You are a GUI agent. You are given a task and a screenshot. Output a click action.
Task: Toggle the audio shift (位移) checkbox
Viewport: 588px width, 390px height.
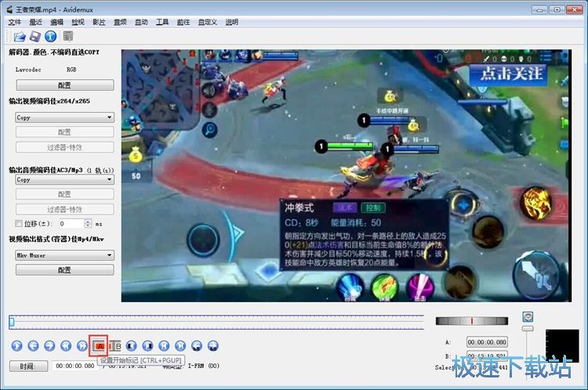20,224
